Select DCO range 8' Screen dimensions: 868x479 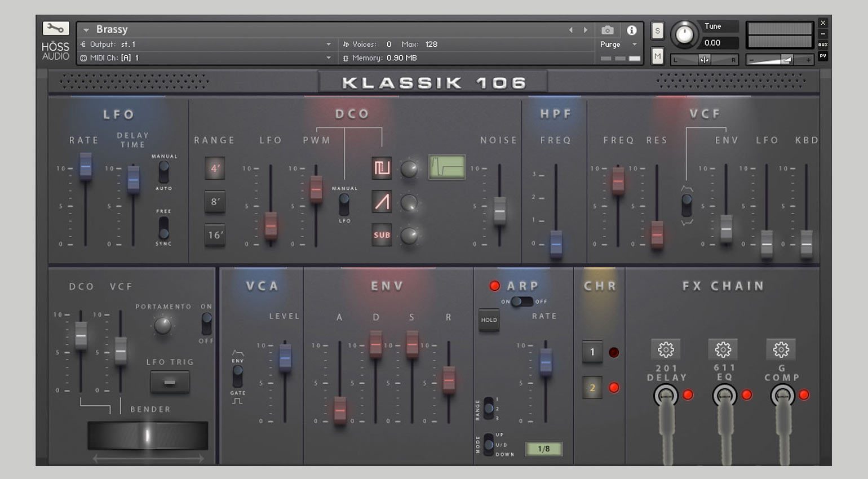[215, 201]
